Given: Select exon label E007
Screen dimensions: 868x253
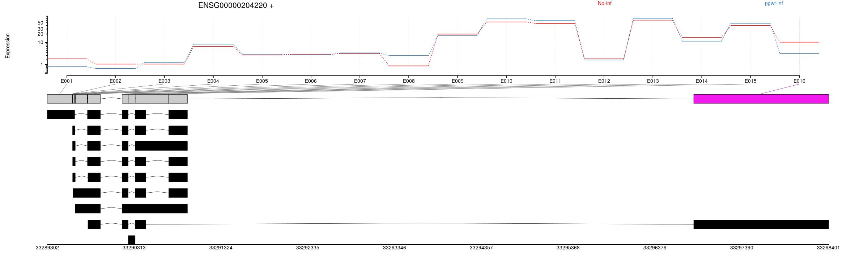Looking at the screenshot, I should [360, 81].
